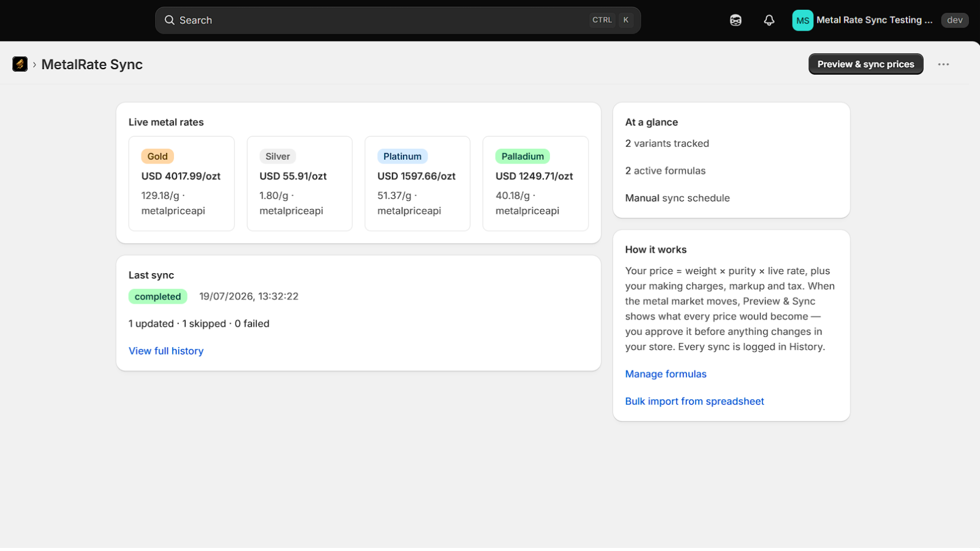Click the Palladium badge
Image resolution: width=980 pixels, height=551 pixels.
pyautogui.click(x=522, y=156)
